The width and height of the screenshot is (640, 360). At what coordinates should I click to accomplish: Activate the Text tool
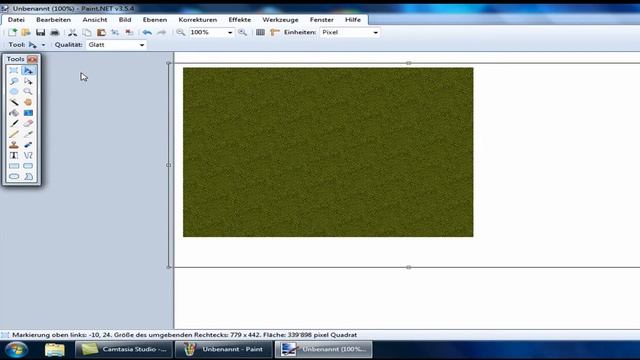click(14, 155)
